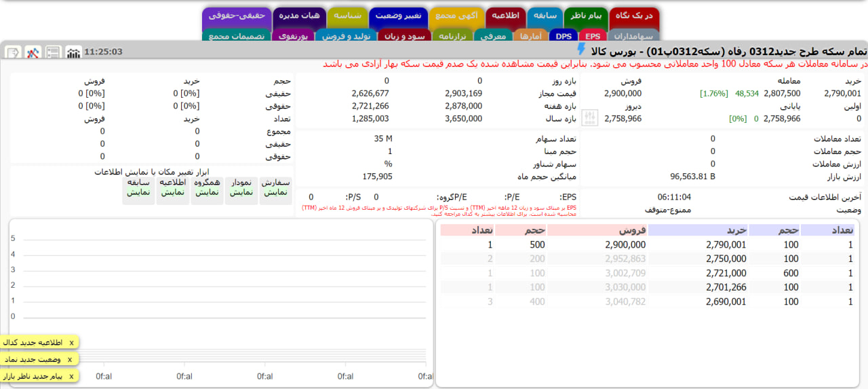Click the monthly average volume 175,905
The image size is (868, 389).
378,177
